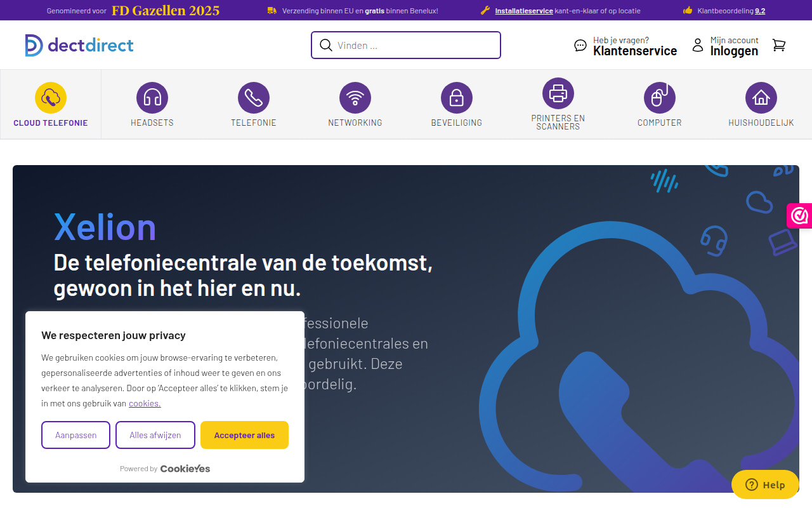Log in via Inloggen
Screen dimensions: 812x508
(734, 51)
